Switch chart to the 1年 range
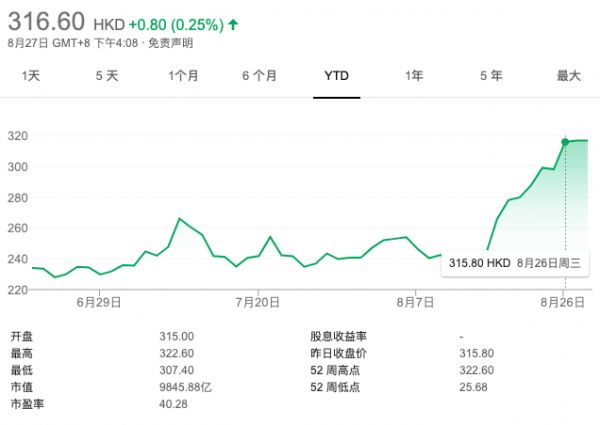Viewport: 600px width, 425px height. [x=414, y=76]
